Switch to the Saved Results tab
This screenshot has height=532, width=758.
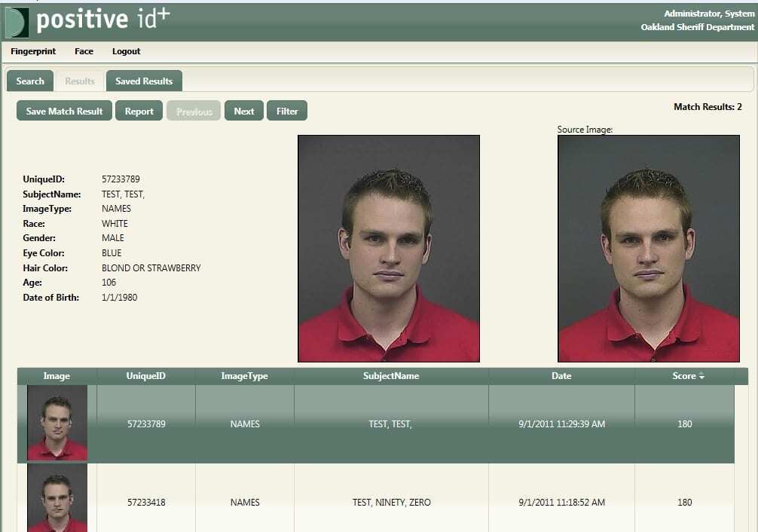click(144, 81)
